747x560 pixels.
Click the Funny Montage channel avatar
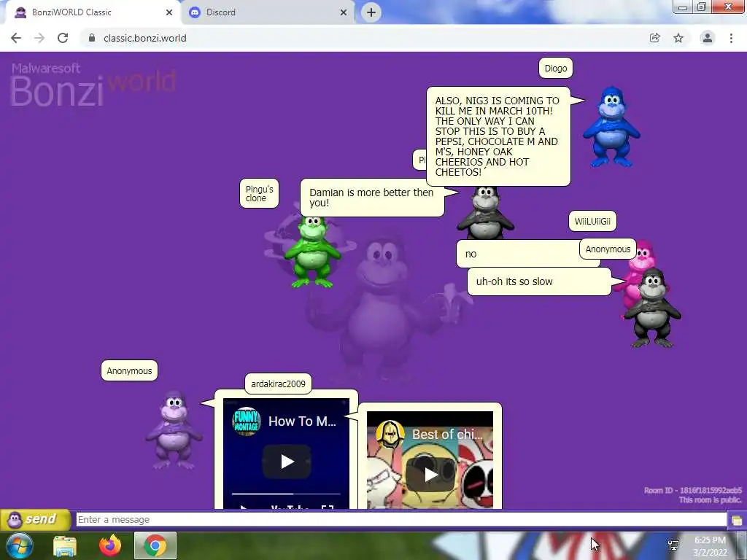247,421
